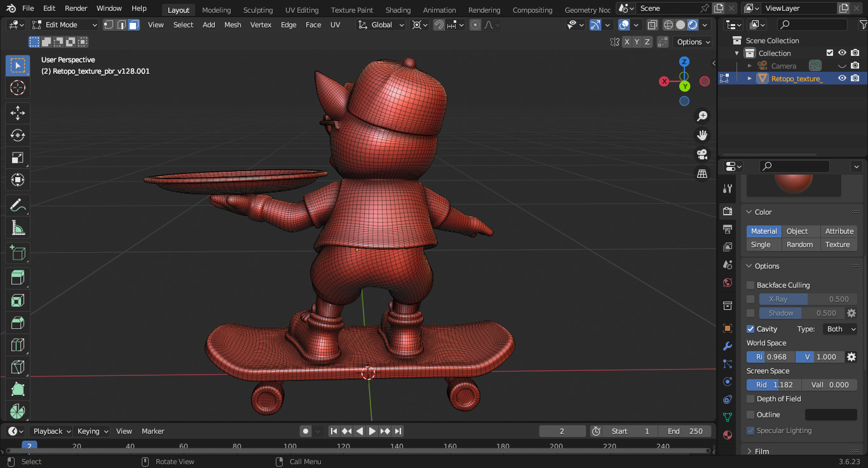
Task: Hide Retopo_texture_ object in viewport
Action: (x=842, y=78)
